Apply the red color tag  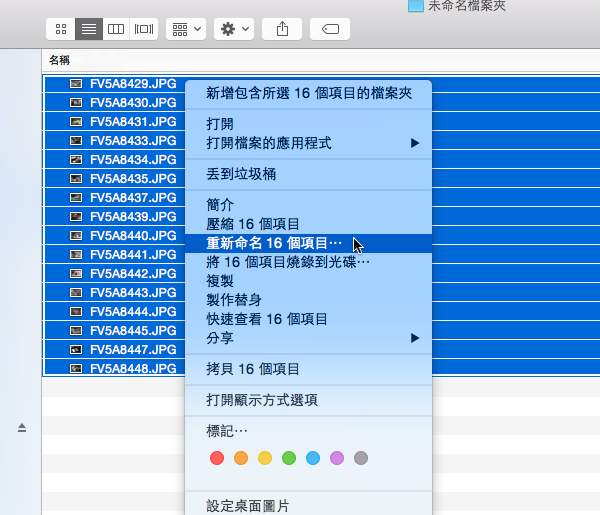point(216,458)
